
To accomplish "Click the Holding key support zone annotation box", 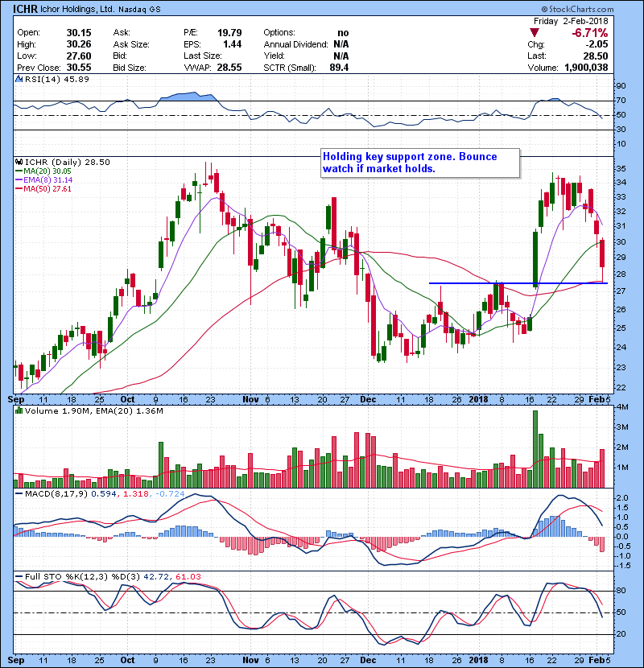I will pos(420,163).
